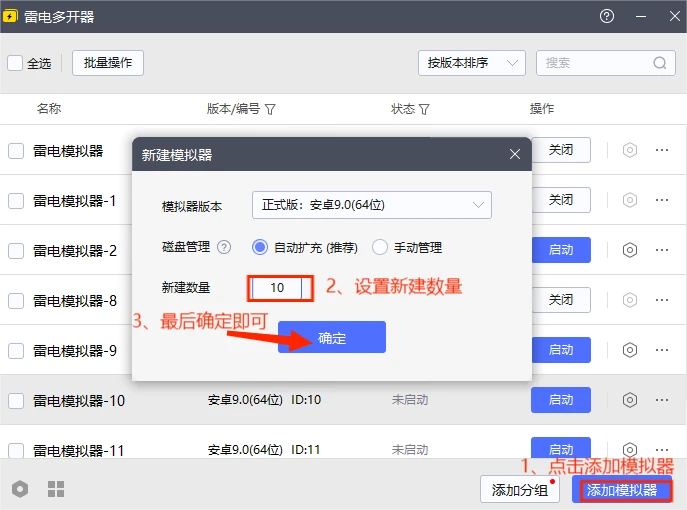687x510 pixels.
Task: Click 添加模拟器 button
Action: point(622,490)
